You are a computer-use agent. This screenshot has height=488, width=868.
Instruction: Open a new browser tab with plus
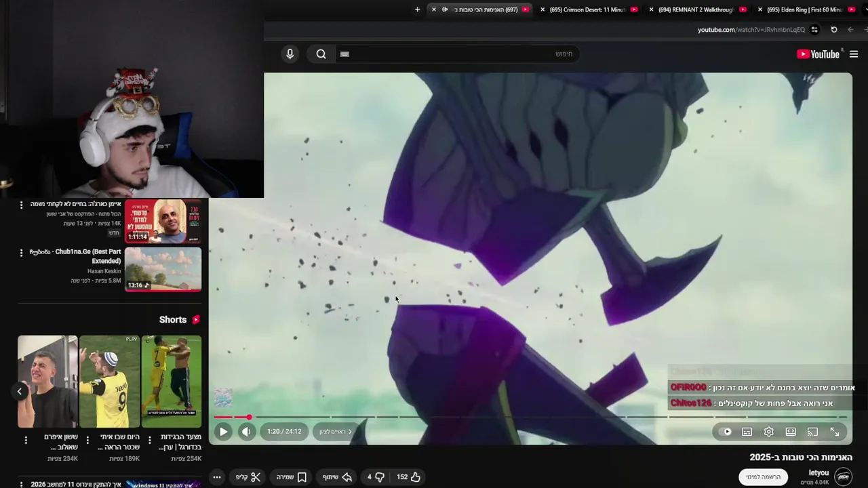pyautogui.click(x=417, y=9)
